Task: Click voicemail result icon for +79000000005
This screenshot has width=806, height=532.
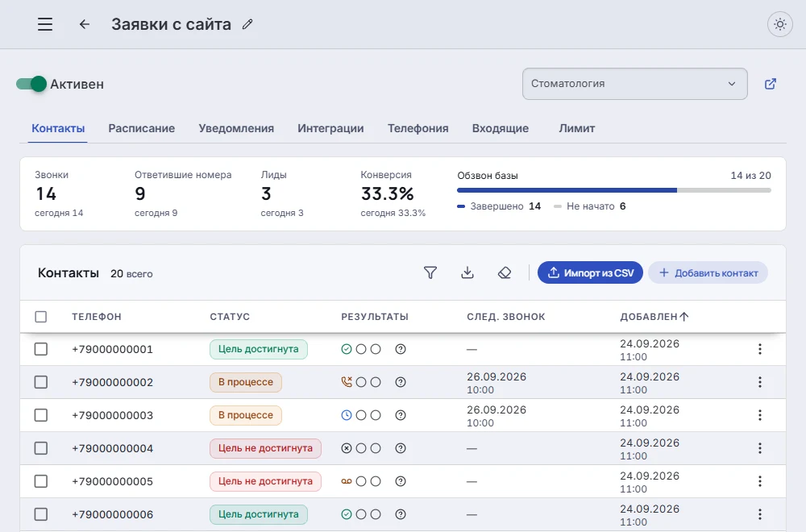Action: (x=347, y=481)
